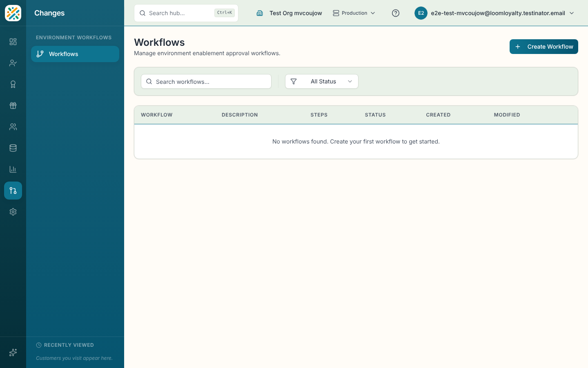The height and width of the screenshot is (368, 588).
Task: Focus the Search workflows field
Action: 206,81
